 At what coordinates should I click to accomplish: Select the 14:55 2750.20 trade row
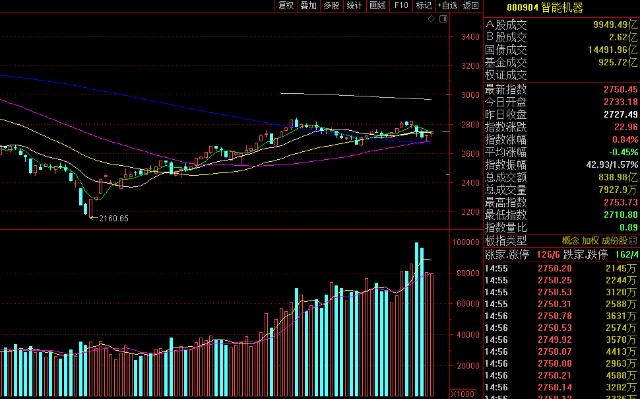[x=561, y=268]
